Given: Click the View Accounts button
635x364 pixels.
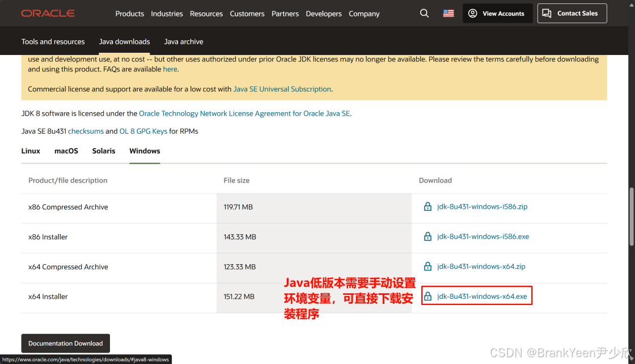Looking at the screenshot, I should (x=497, y=14).
